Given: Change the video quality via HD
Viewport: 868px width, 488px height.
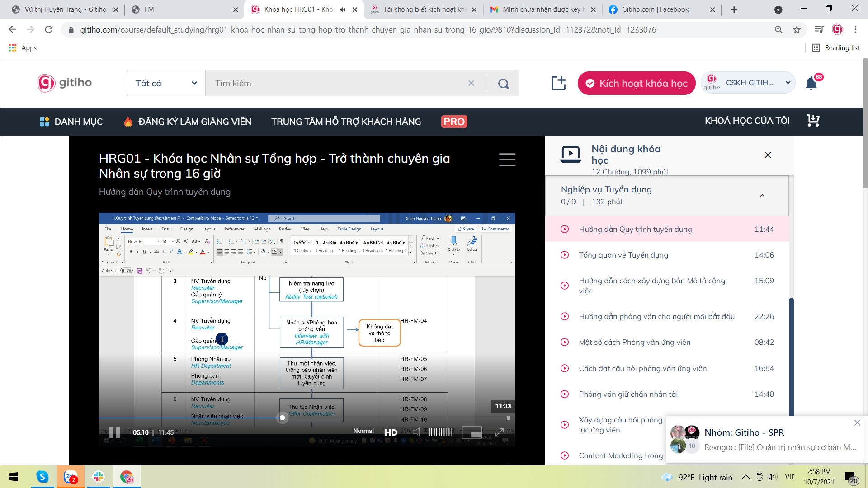Looking at the screenshot, I should click(x=391, y=432).
